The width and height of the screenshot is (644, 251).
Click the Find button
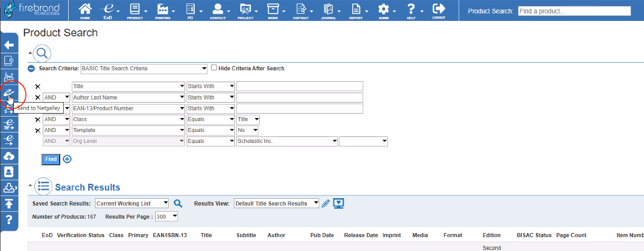click(x=51, y=159)
